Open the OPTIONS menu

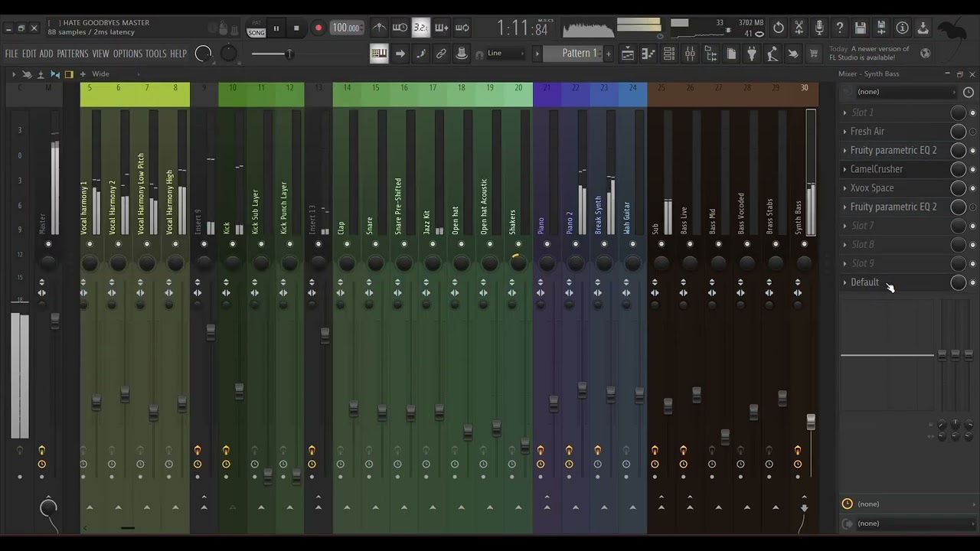pos(127,54)
